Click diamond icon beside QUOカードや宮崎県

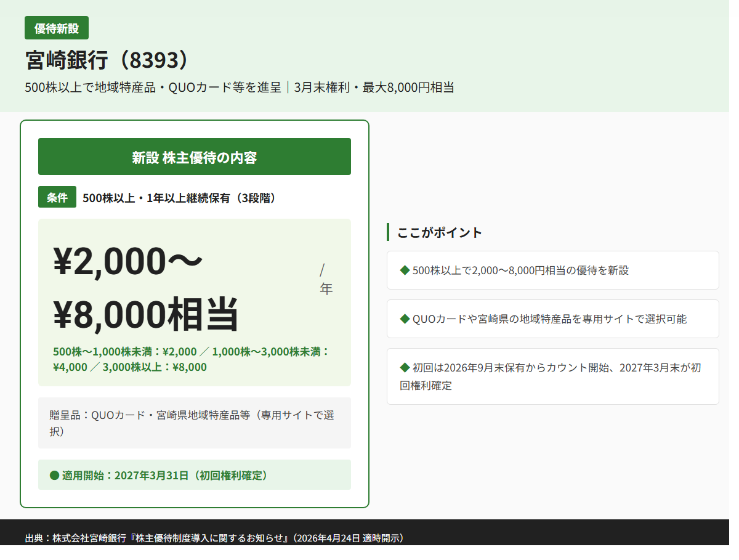[x=405, y=319]
